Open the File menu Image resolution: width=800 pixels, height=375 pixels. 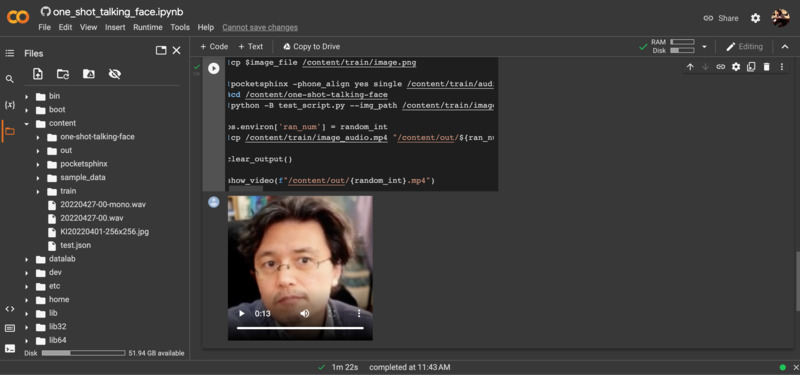pyautogui.click(x=44, y=28)
